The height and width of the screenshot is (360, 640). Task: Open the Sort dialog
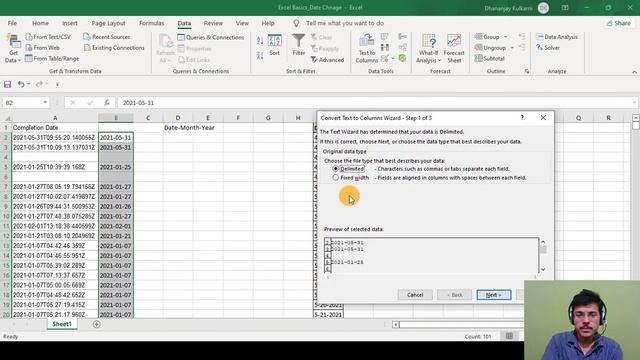(275, 45)
